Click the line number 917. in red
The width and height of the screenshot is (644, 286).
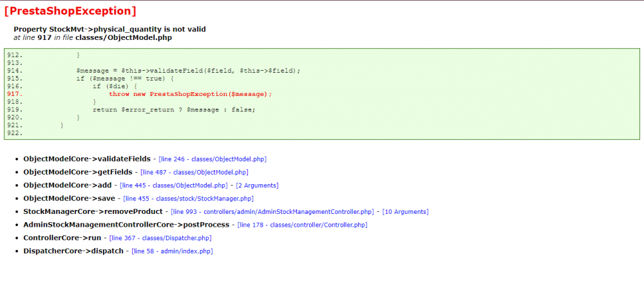point(15,94)
